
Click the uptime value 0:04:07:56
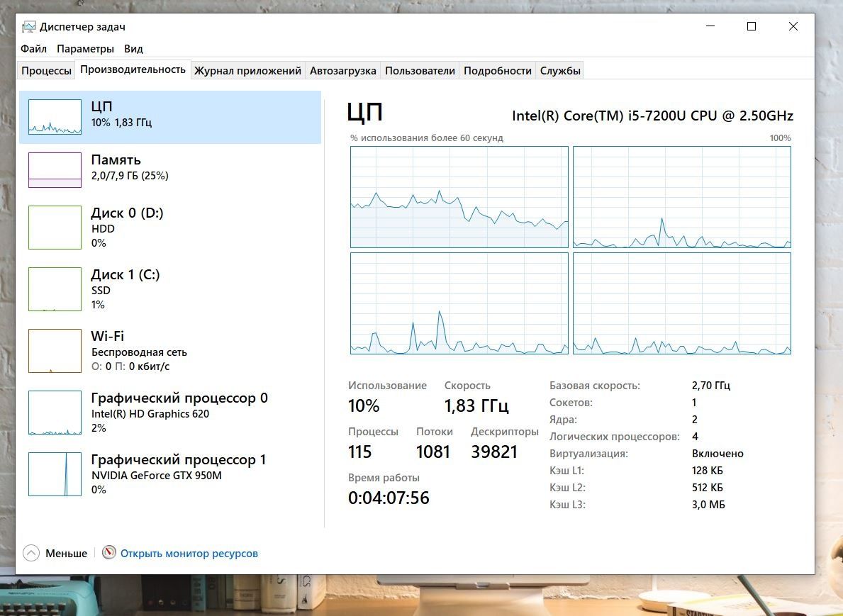tap(389, 498)
